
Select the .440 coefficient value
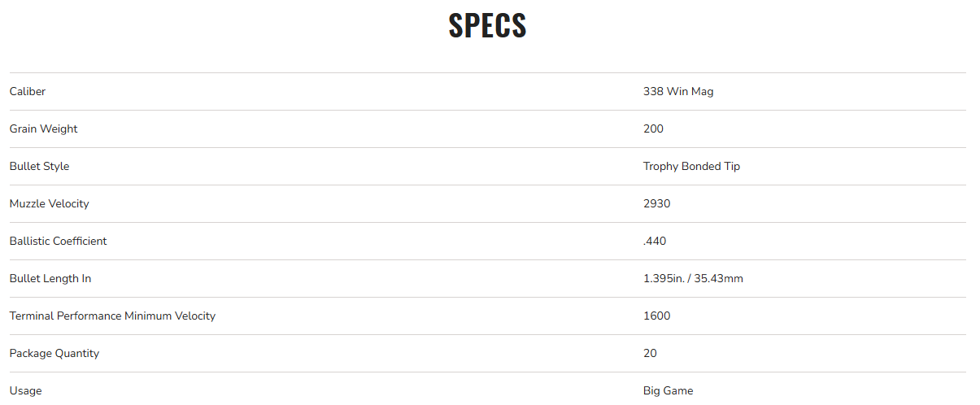[655, 242]
